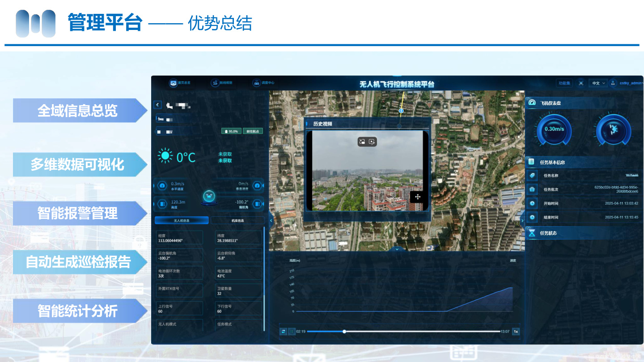Switch to 无人机信息 tab
Image resolution: width=644 pixels, height=362 pixels.
(182, 220)
